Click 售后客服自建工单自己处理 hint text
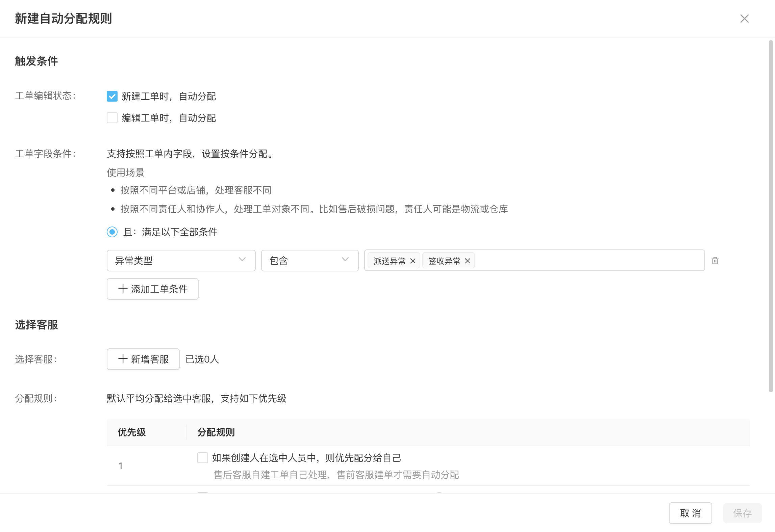Image resolution: width=775 pixels, height=532 pixels. coord(336,475)
